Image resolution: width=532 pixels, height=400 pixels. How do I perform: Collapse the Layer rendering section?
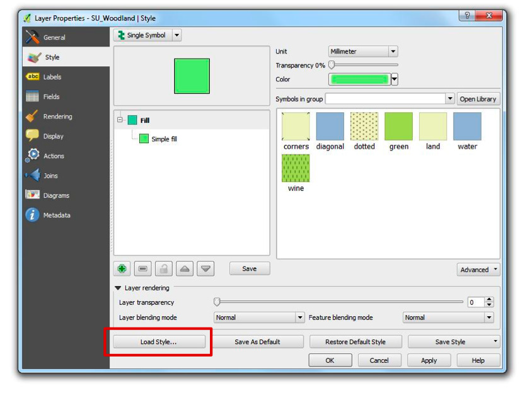(119, 288)
